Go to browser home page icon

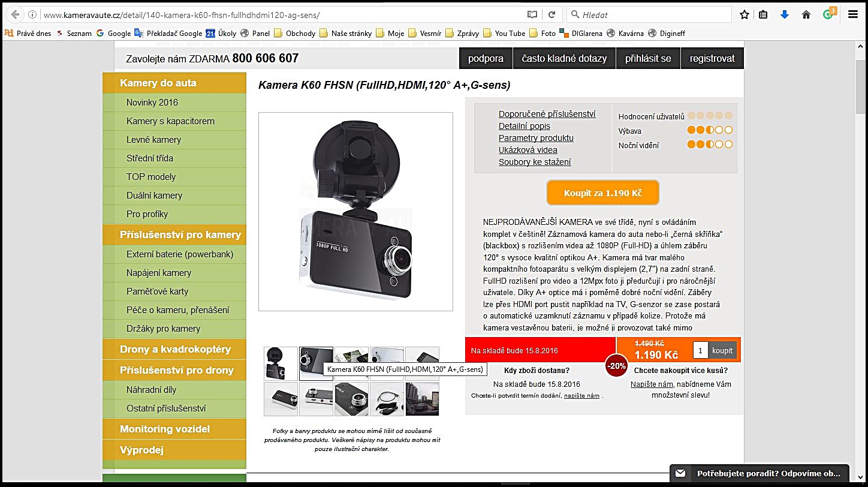click(806, 14)
